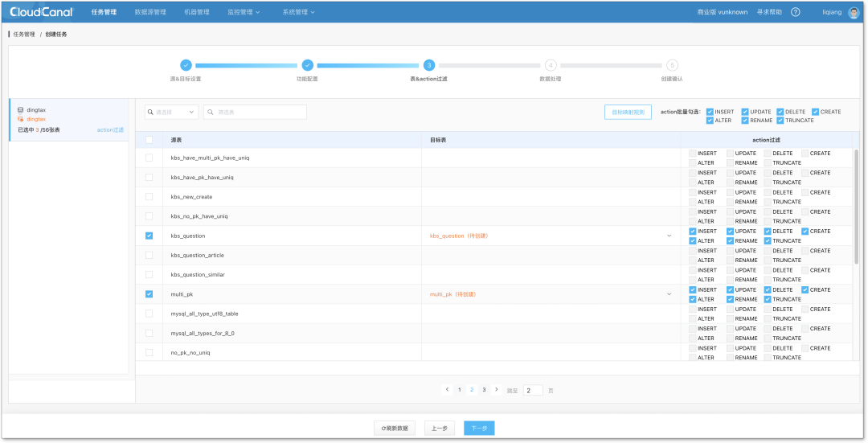This screenshot has height=443, width=868.
Task: Click the kbs_question（待创建）target cell
Action: click(x=459, y=236)
